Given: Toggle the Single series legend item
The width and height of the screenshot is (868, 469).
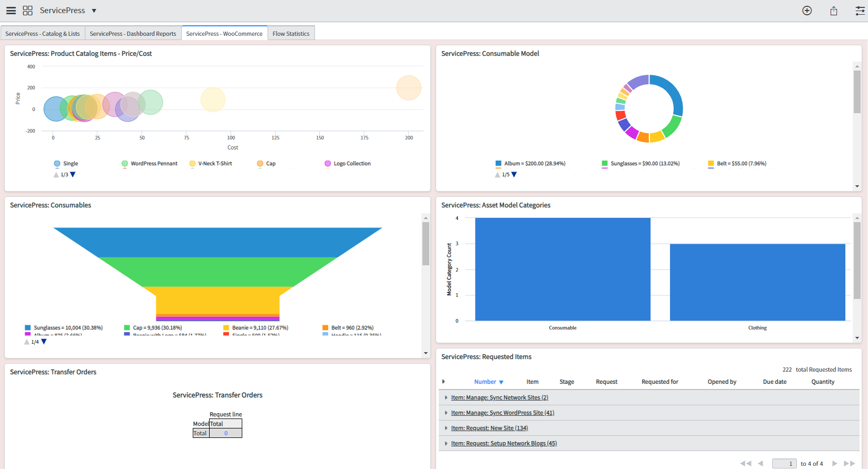Looking at the screenshot, I should coord(66,164).
